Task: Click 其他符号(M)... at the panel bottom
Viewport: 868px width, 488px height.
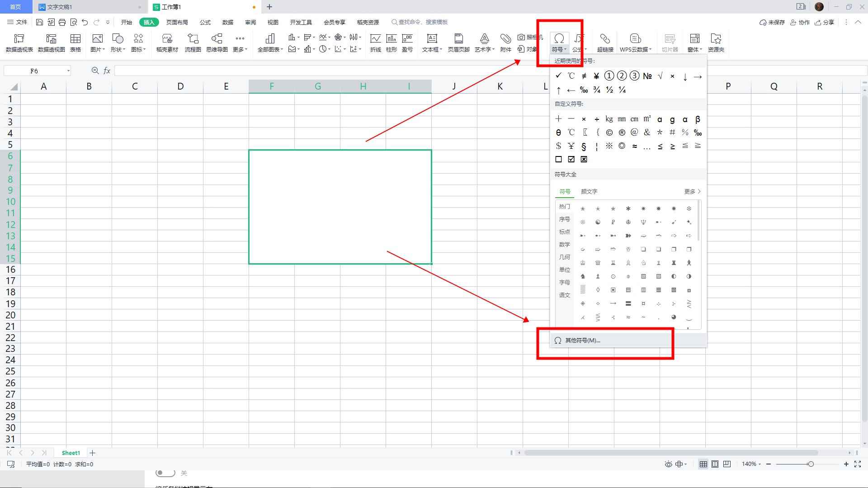Action: tap(582, 340)
